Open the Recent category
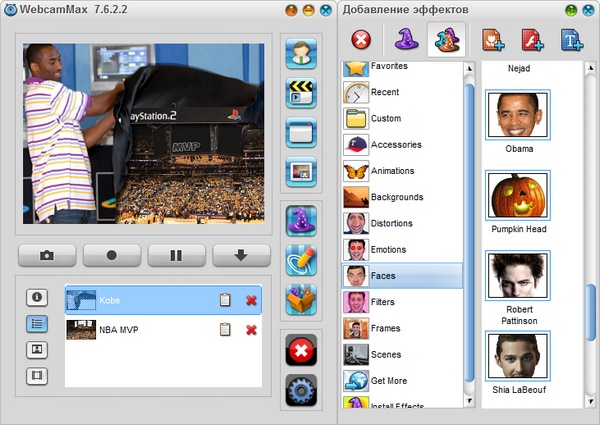The image size is (600, 425). [402, 92]
